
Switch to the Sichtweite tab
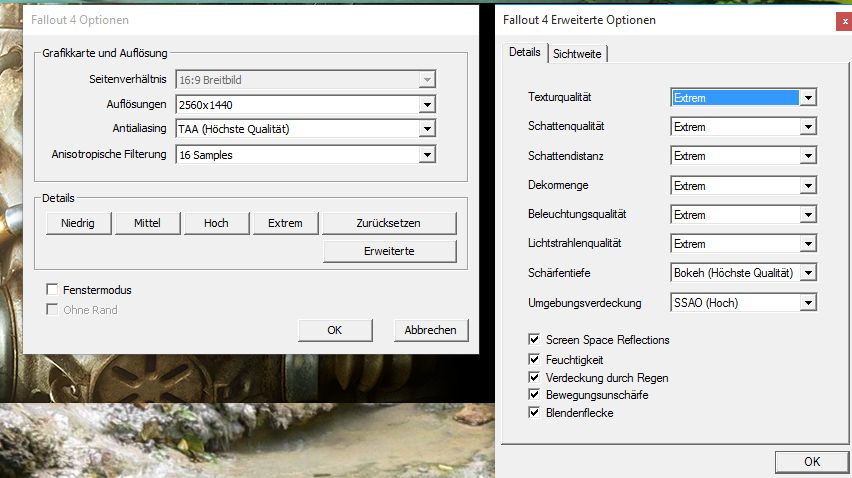point(577,54)
